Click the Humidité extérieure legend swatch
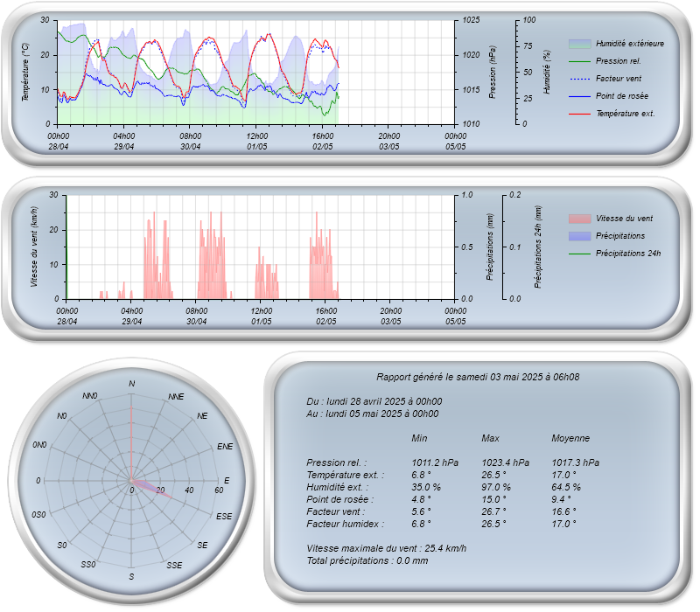Screen dimensions: 700x612 [x=579, y=44]
